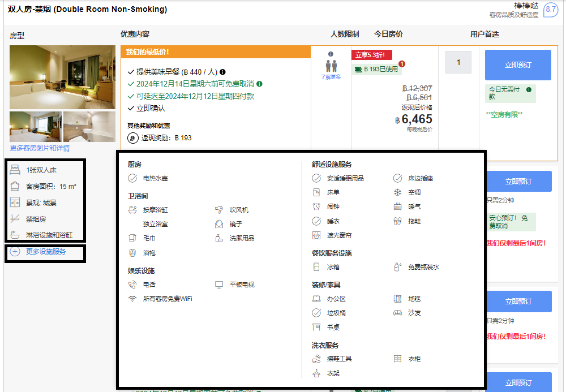Click the desk icon beside 书桌
566x392 pixels.
tap(316, 327)
